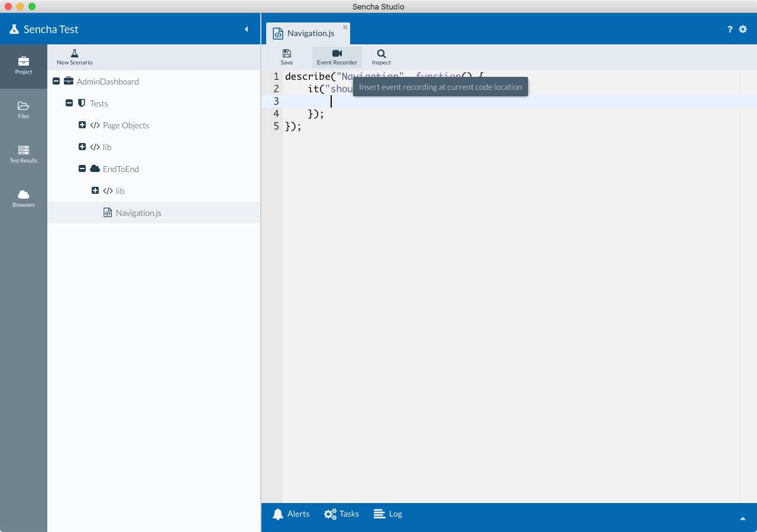Screen dimensions: 757x532
Task: Expand the bottom panel with arrow
Action: pos(743,518)
